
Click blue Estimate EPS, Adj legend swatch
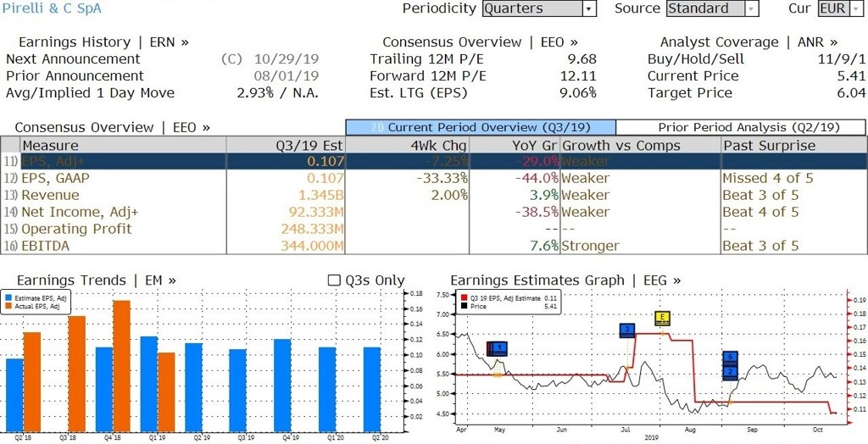coord(8,298)
